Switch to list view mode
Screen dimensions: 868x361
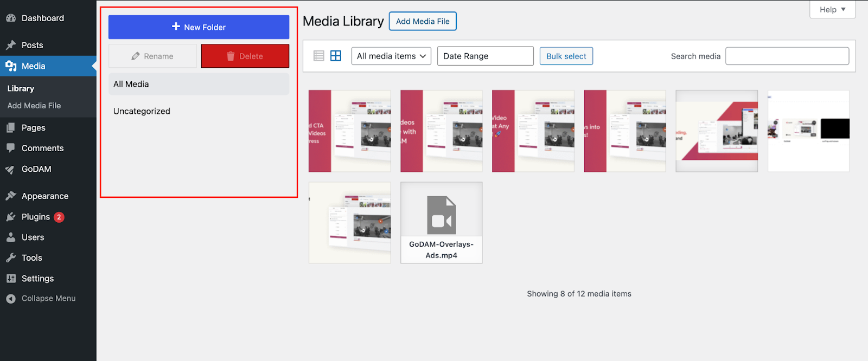point(319,56)
